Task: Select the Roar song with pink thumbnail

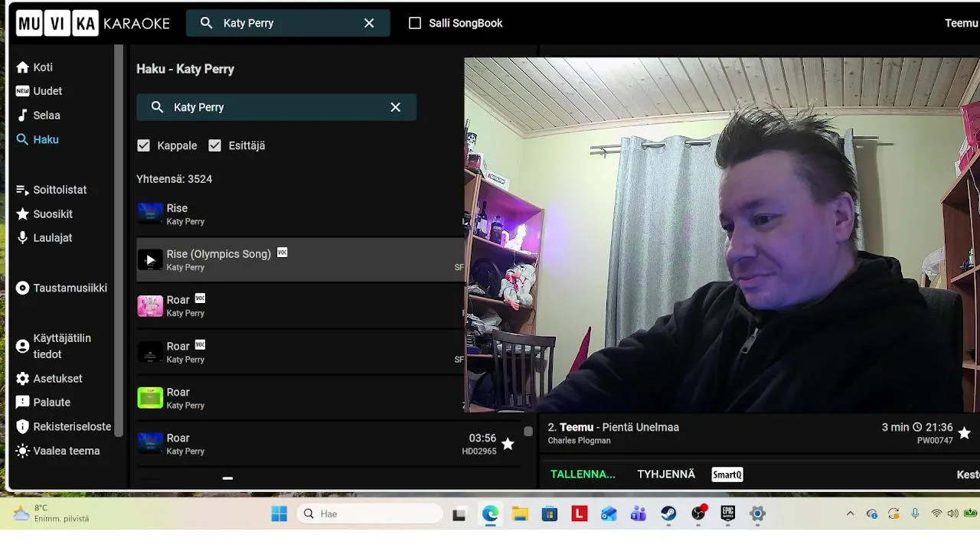Action: (300, 306)
